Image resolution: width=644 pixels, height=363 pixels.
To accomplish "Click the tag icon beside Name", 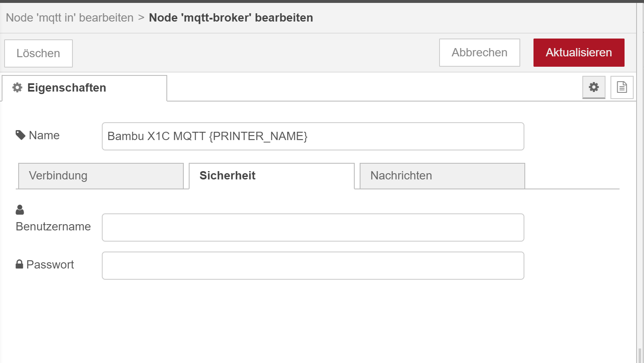I will point(20,135).
